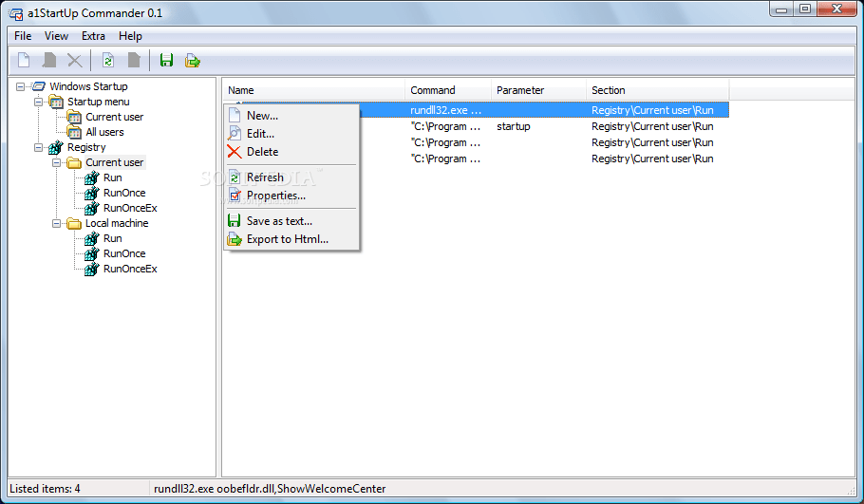Choose Export to Html... from context menu

(x=291, y=239)
